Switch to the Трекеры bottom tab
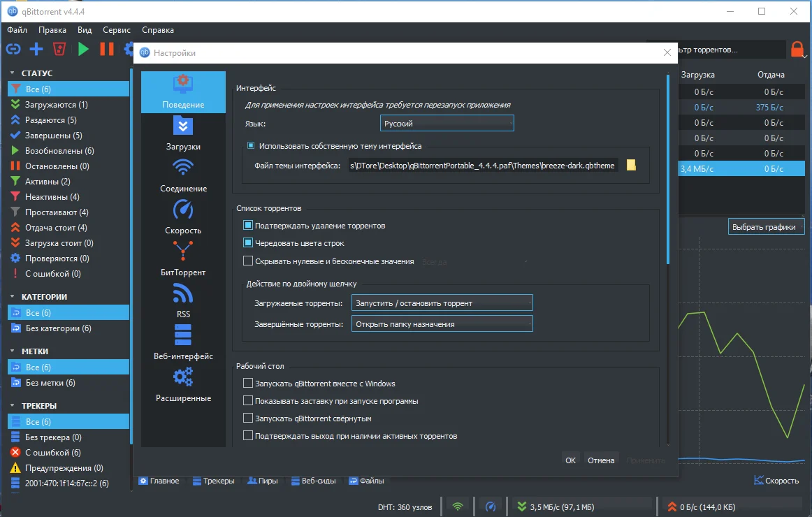The height and width of the screenshot is (517, 812). (213, 481)
